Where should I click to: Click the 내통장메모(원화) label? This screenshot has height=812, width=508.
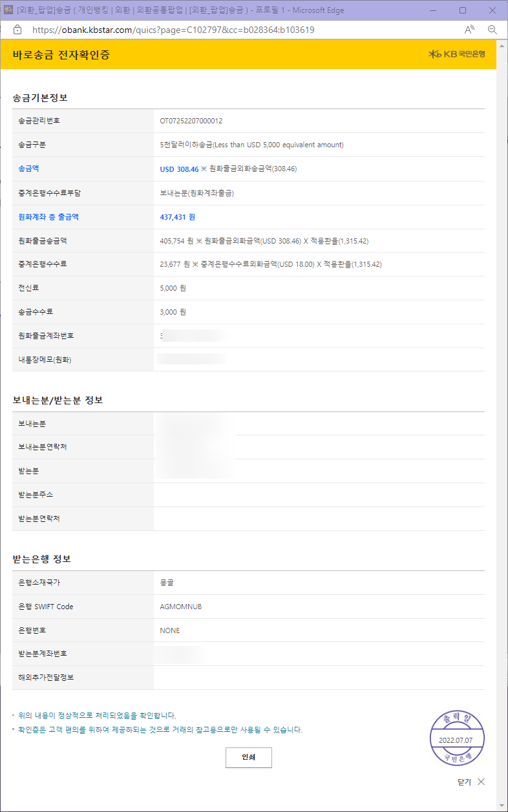pos(45,360)
